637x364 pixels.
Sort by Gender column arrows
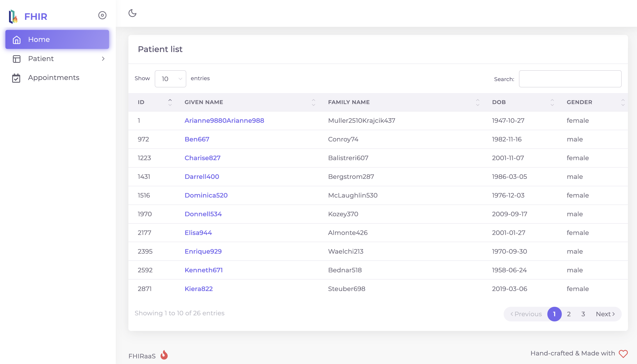[623, 102]
